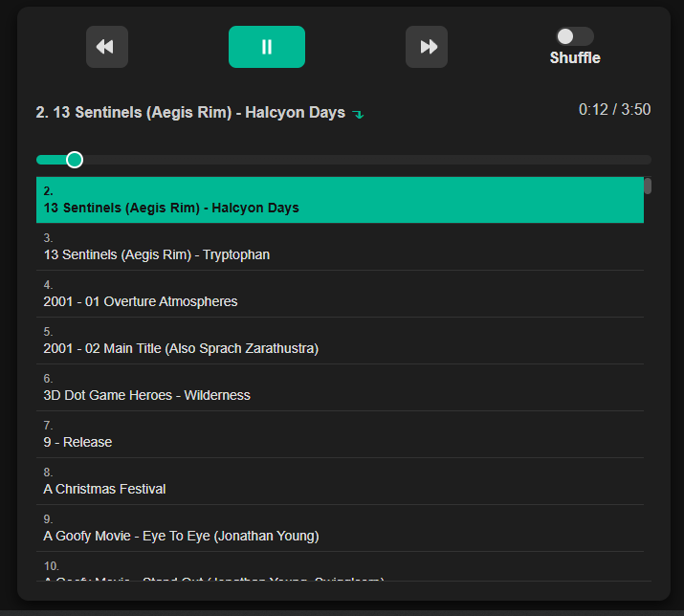
Task: Start A Christmas Festival from the list
Action: tap(340, 481)
